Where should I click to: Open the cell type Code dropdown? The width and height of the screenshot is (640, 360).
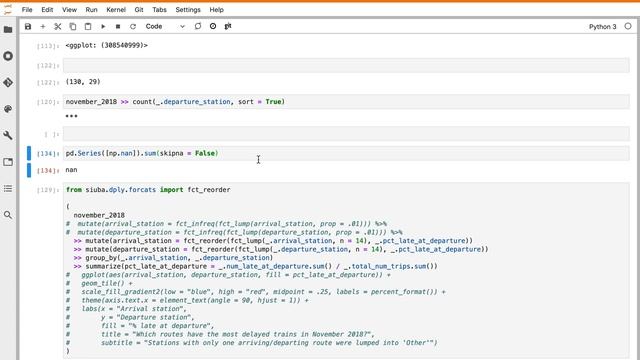coord(165,27)
